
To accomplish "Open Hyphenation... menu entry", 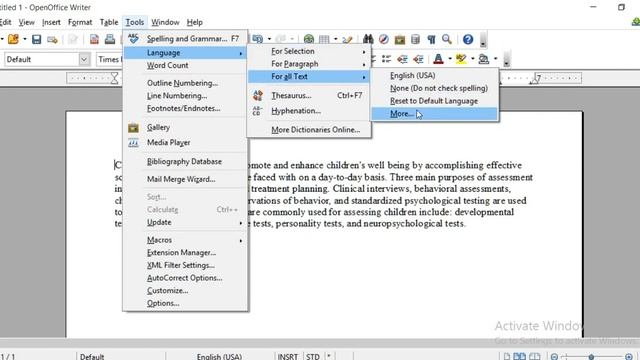I will 309,111.
